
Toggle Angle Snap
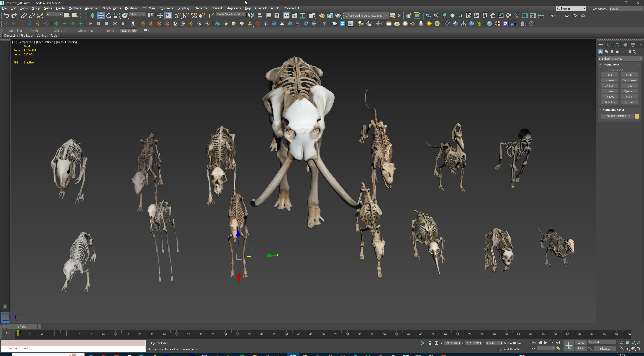(x=186, y=15)
